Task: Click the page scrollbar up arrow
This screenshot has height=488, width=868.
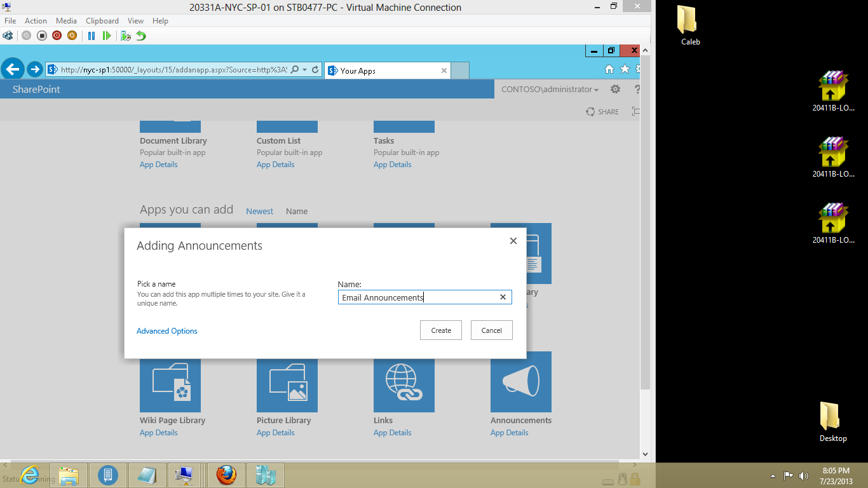Action: [646, 50]
